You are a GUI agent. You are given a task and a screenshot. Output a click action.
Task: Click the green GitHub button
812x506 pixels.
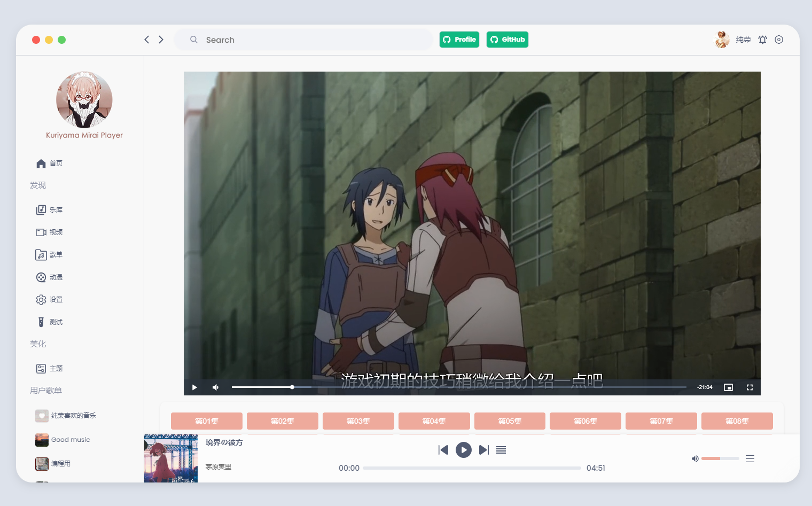tap(507, 40)
